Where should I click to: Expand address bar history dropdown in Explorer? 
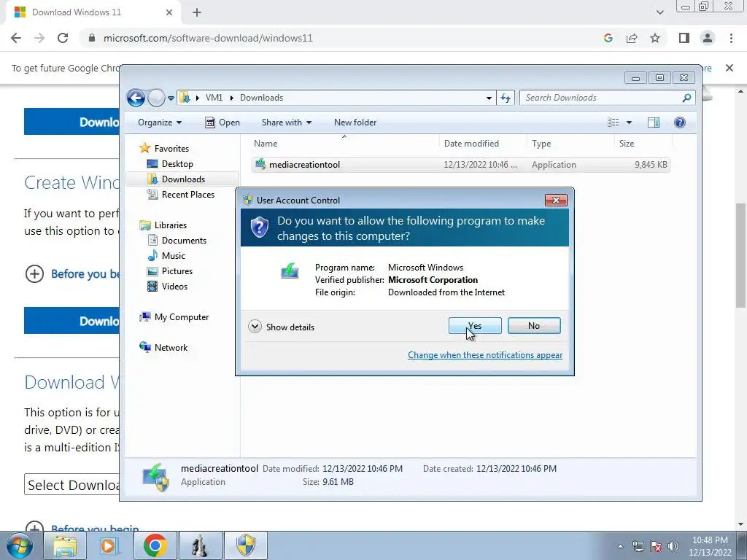coord(489,98)
